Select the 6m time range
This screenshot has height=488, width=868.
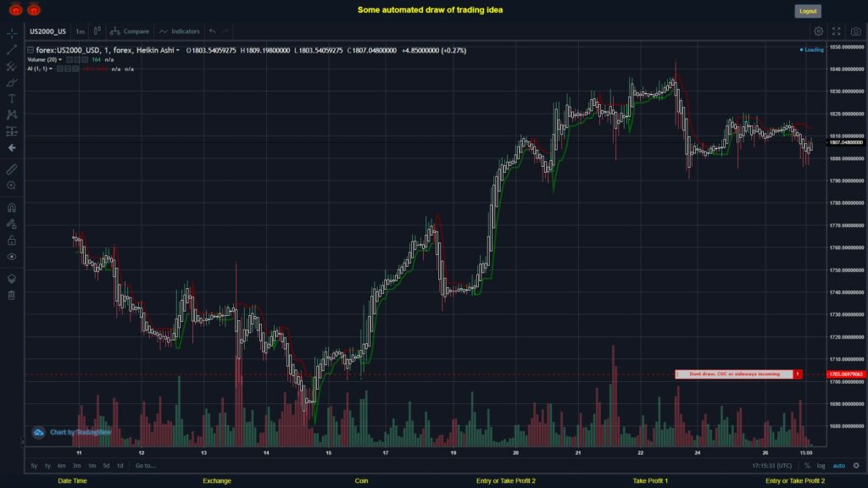point(61,466)
